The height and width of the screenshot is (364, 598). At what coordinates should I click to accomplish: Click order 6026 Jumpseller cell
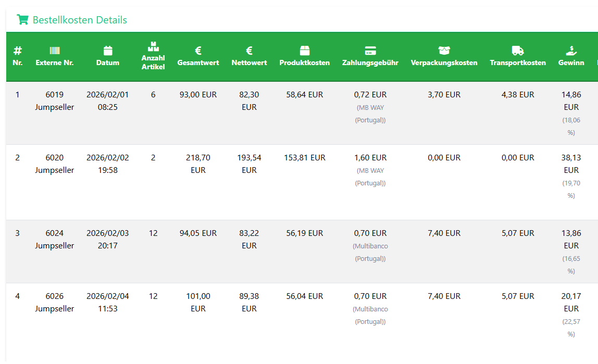coord(55,302)
